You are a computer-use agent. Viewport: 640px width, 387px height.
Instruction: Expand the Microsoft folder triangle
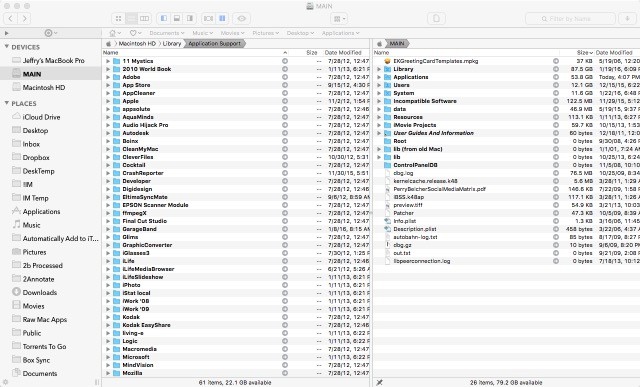108,357
